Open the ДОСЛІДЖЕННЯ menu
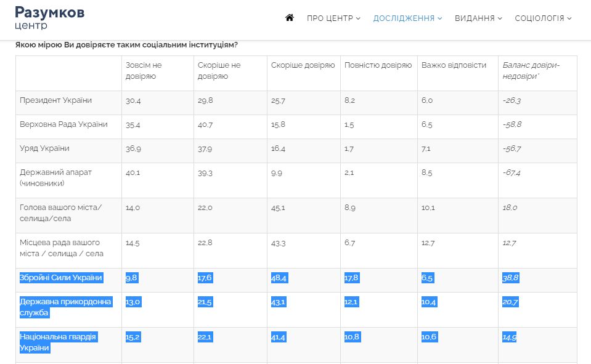Screen dimensions: 591x364 click(404, 18)
